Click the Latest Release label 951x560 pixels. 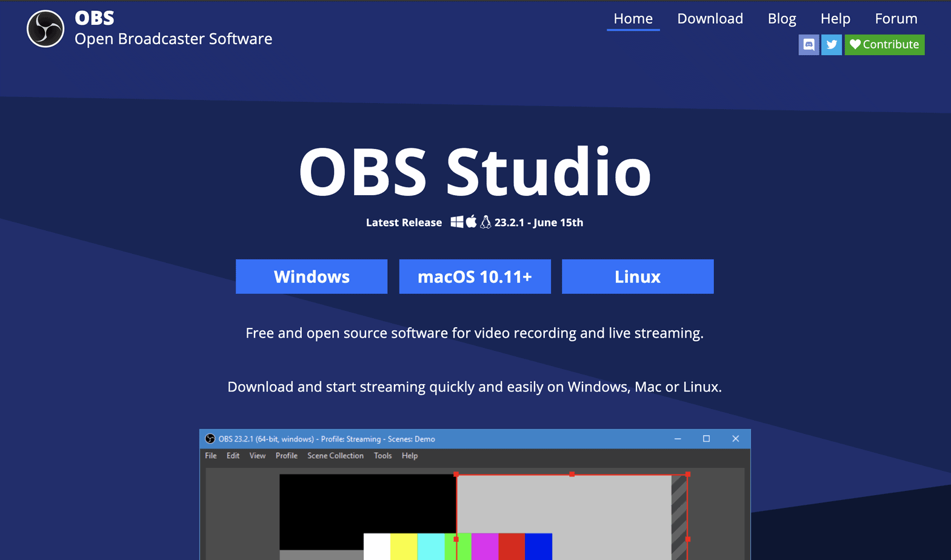[x=404, y=222]
